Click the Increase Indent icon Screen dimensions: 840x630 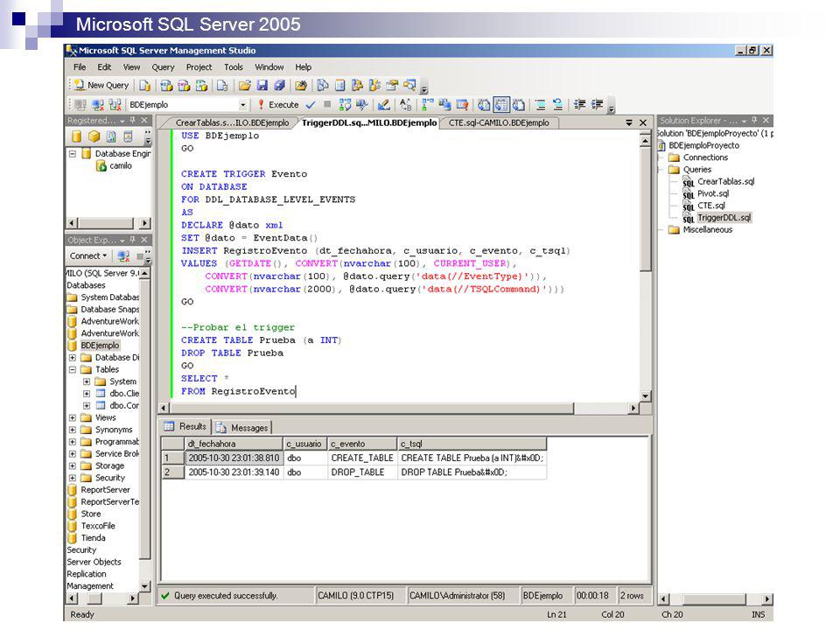[597, 104]
